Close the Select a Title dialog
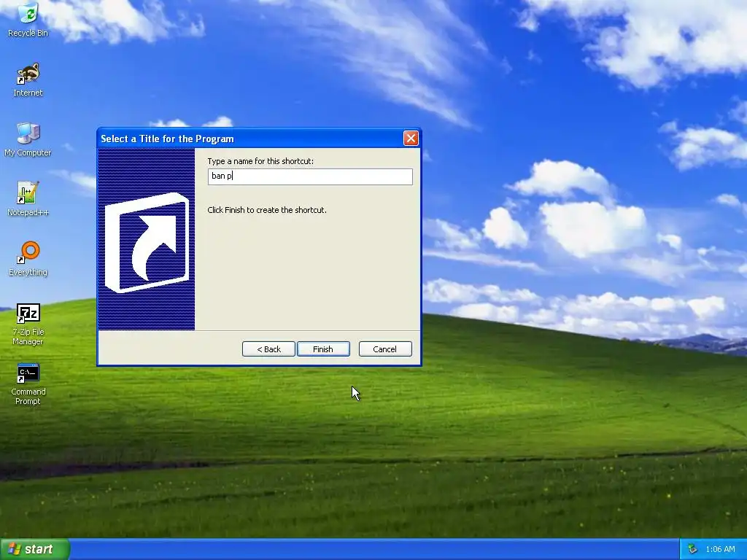Viewport: 747px width, 560px height. [411, 138]
